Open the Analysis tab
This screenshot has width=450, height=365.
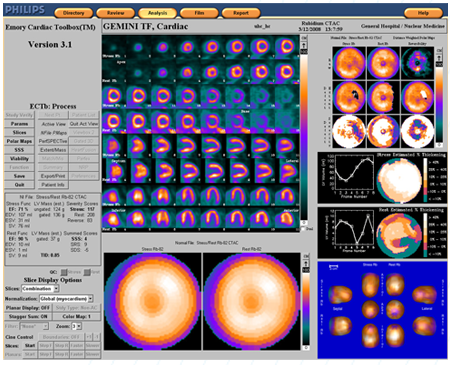click(157, 13)
